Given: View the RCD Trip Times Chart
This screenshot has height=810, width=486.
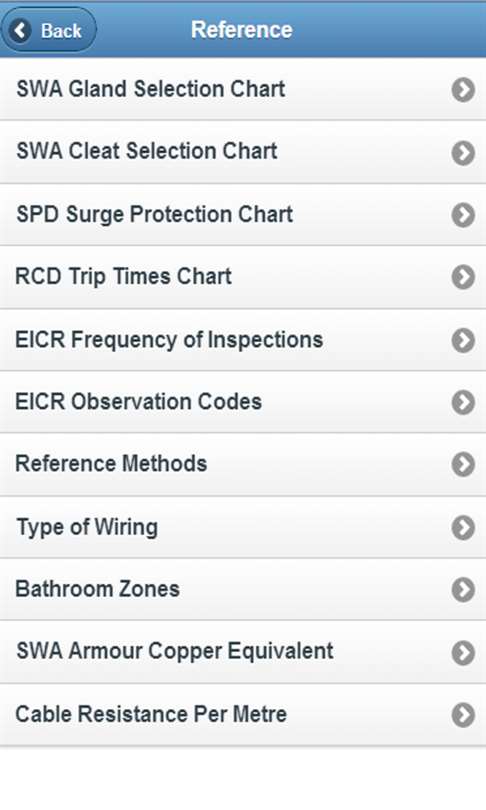Looking at the screenshot, I should pos(243,277).
